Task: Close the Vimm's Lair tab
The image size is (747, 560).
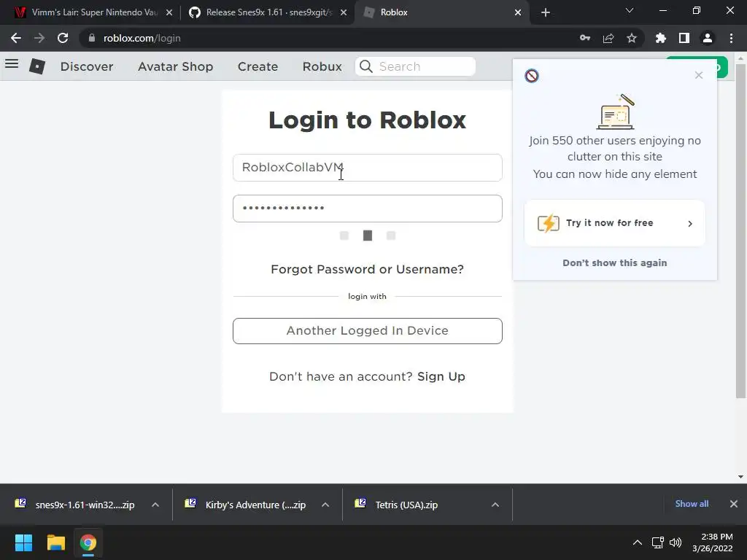Action: (x=169, y=12)
